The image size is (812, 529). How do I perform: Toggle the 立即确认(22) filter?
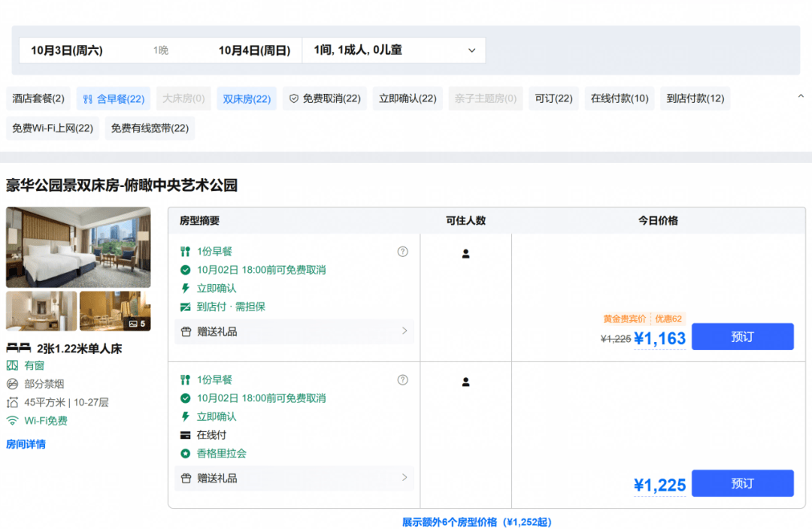pos(408,98)
